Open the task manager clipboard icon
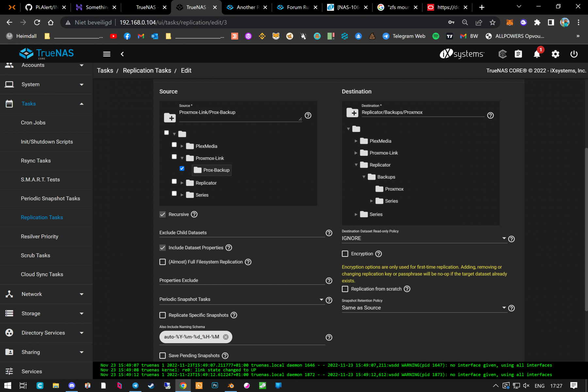This screenshot has width=588, height=392. tap(518, 54)
